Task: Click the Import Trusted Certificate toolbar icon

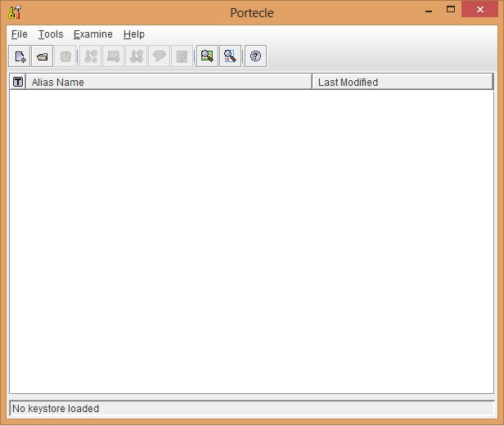Action: point(114,56)
